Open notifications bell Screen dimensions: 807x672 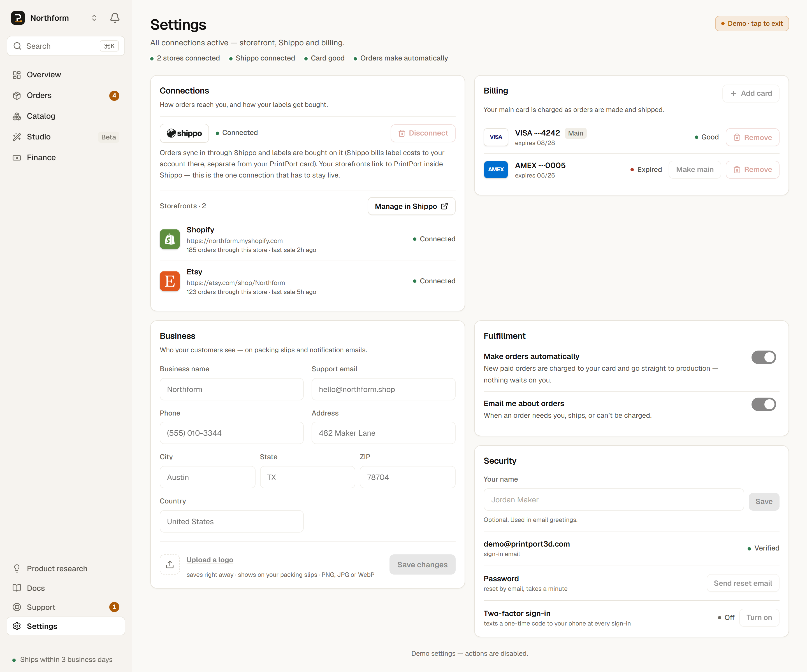pyautogui.click(x=115, y=18)
